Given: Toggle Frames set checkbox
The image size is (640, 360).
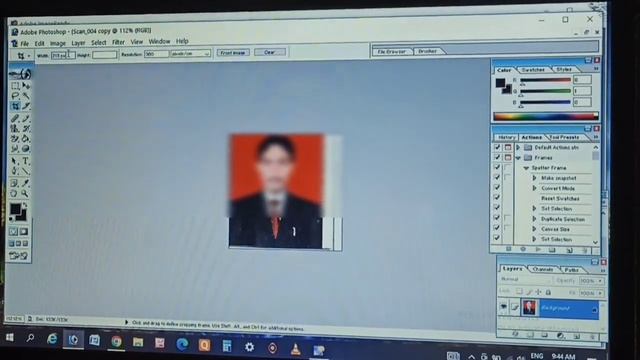Looking at the screenshot, I should [x=497, y=157].
